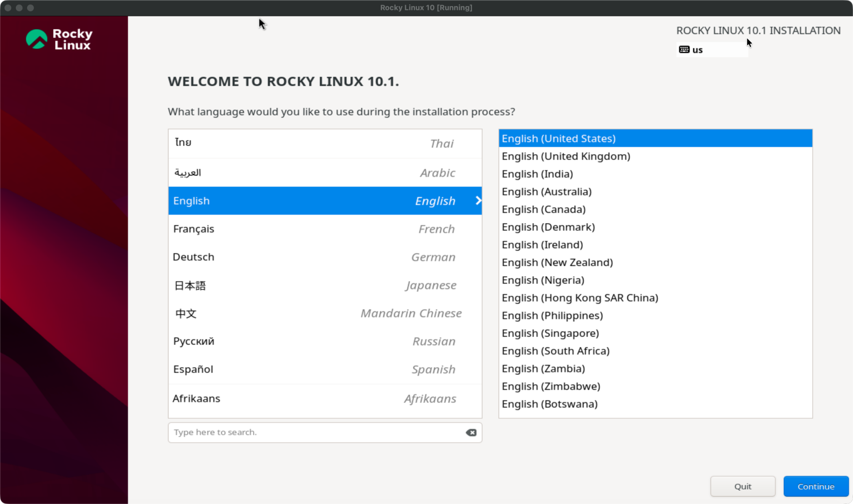Click the us keyboard layout indicator text

(x=697, y=50)
